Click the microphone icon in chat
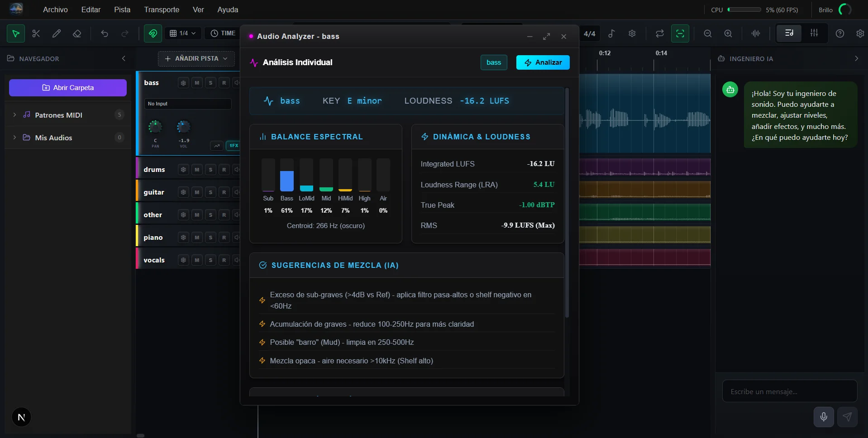The height and width of the screenshot is (438, 868). [x=824, y=417]
